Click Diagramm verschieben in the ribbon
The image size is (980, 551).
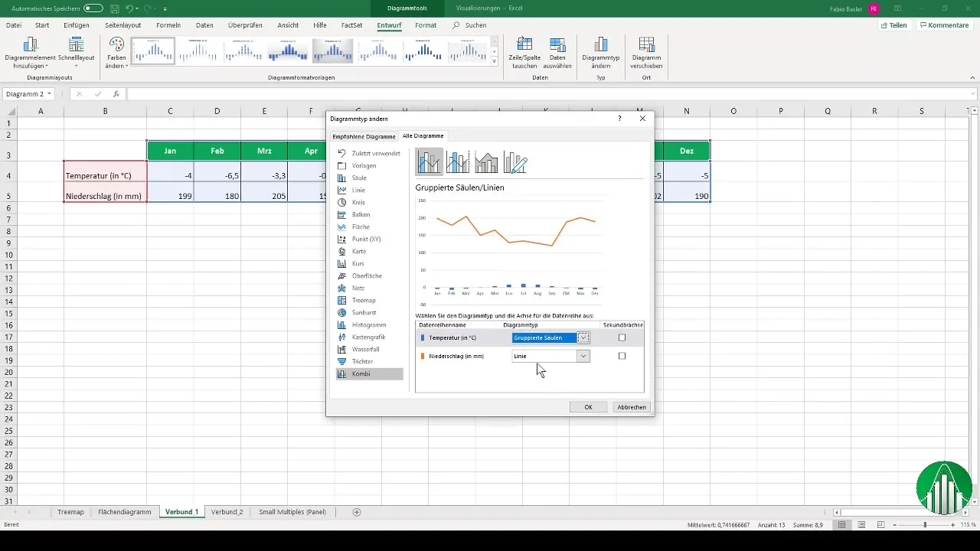646,53
